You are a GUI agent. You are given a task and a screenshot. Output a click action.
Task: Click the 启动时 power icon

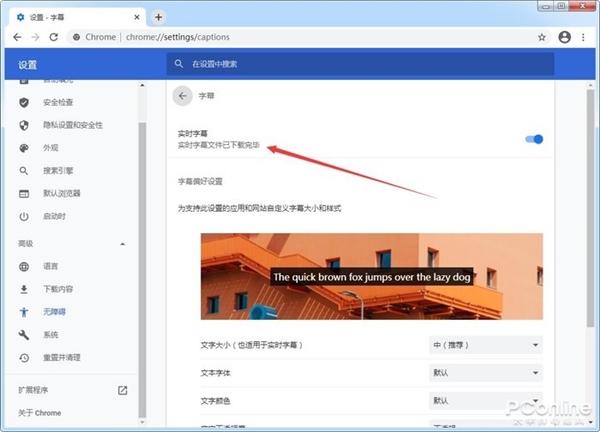click(x=24, y=216)
